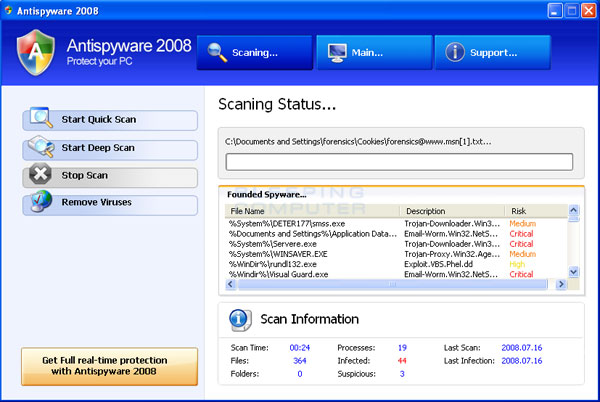Select the %WinDir%\rundl132.exe row
The height and width of the screenshot is (402, 600).
pyautogui.click(x=396, y=264)
